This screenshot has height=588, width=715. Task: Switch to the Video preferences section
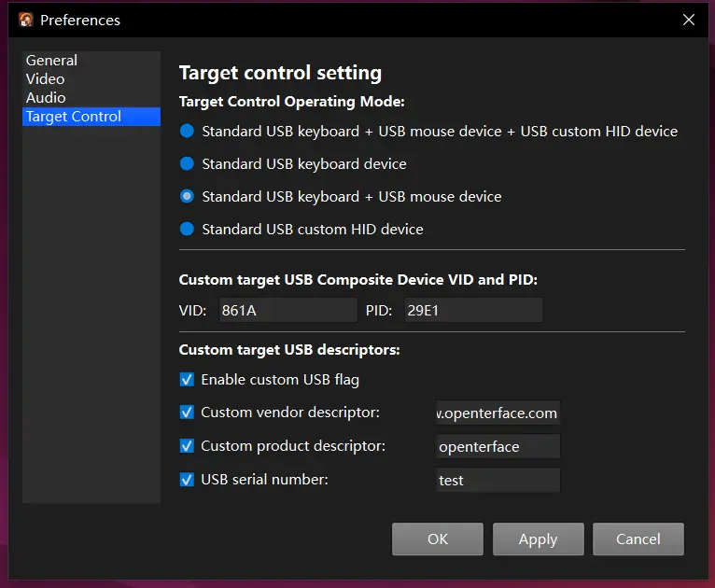(45, 79)
